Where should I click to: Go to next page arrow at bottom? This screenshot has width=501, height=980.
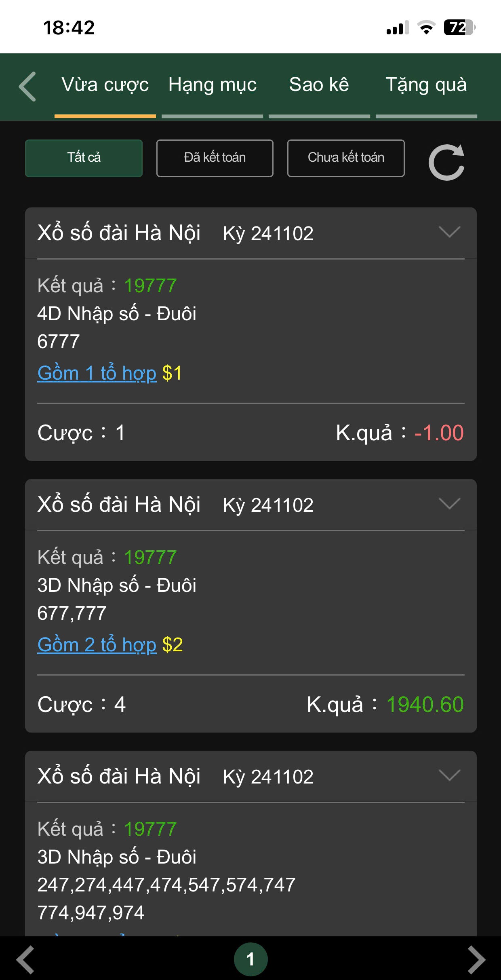476,959
